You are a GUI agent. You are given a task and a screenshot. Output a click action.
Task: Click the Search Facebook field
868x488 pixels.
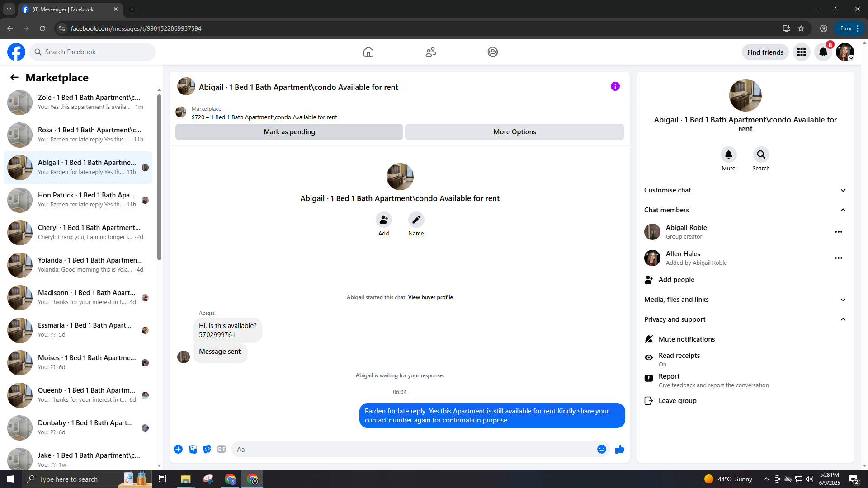[x=93, y=52]
